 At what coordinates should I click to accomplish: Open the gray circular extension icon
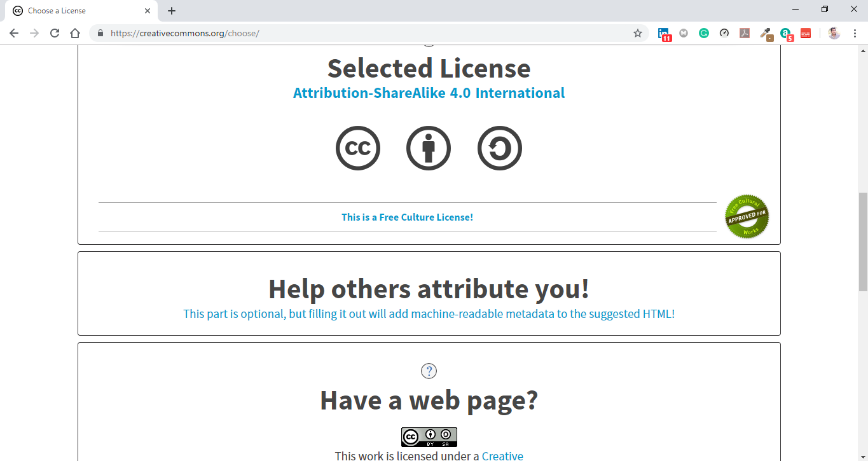click(684, 33)
